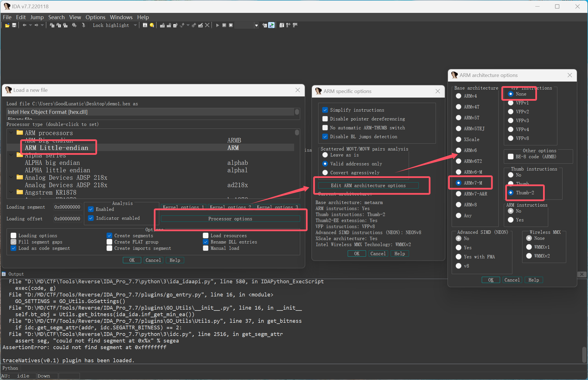Image resolution: width=588 pixels, height=380 pixels.
Task: Click the open file toolbar icon
Action: [x=7, y=25]
